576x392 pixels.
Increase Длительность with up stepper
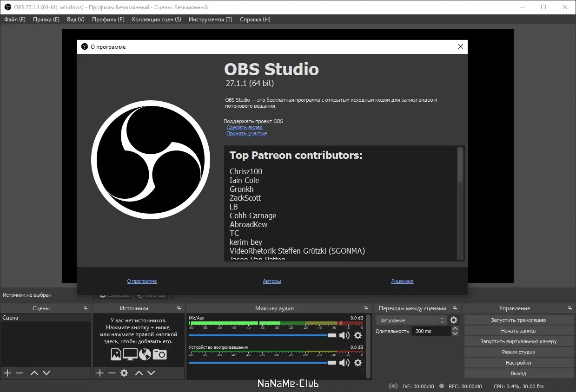(455, 328)
